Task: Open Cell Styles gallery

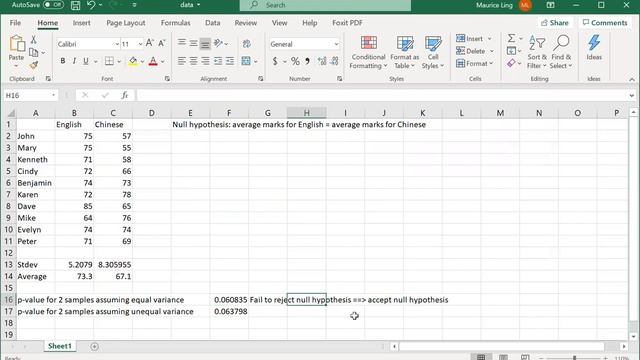Action: [x=433, y=52]
